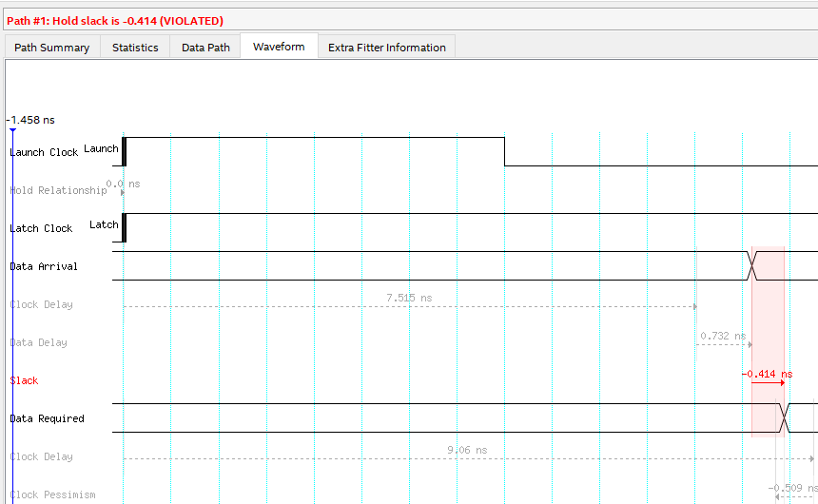818x504 pixels.
Task: Switch to the Statistics tab
Action: pyautogui.click(x=135, y=47)
